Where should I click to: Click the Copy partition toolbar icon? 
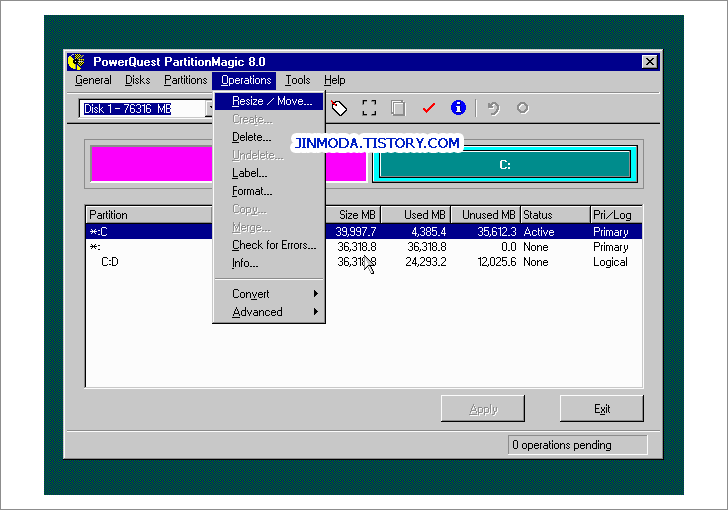tap(398, 108)
